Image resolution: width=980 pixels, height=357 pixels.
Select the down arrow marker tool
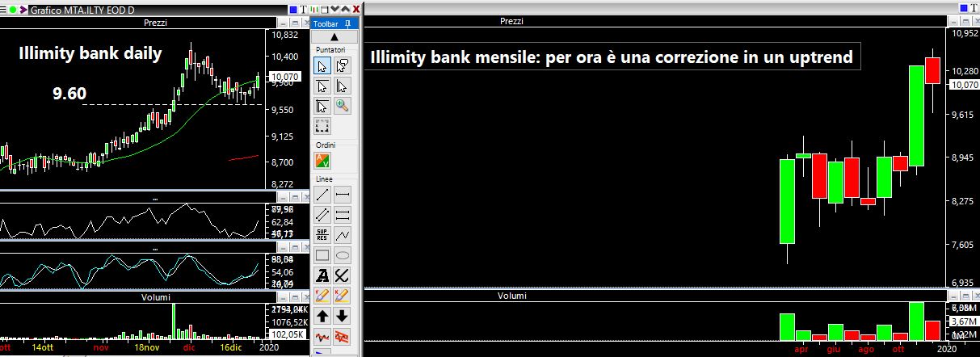coord(342,316)
